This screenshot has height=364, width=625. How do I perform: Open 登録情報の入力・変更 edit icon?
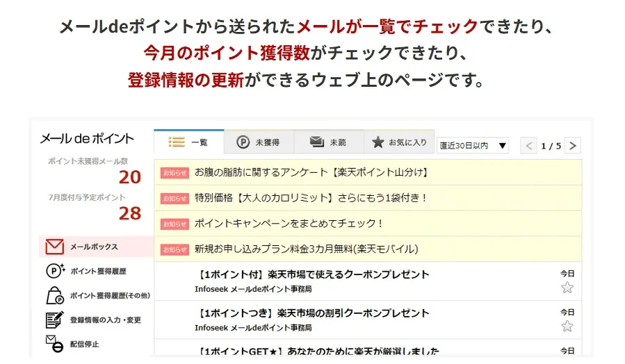(x=55, y=320)
